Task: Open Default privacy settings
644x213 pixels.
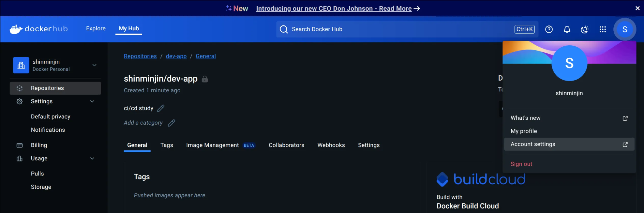Action: pos(51,117)
